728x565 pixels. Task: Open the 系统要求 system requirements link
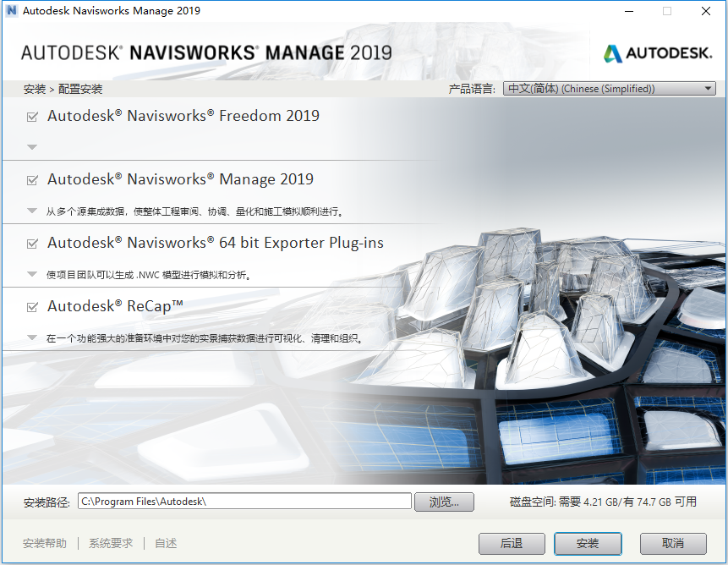tap(111, 543)
